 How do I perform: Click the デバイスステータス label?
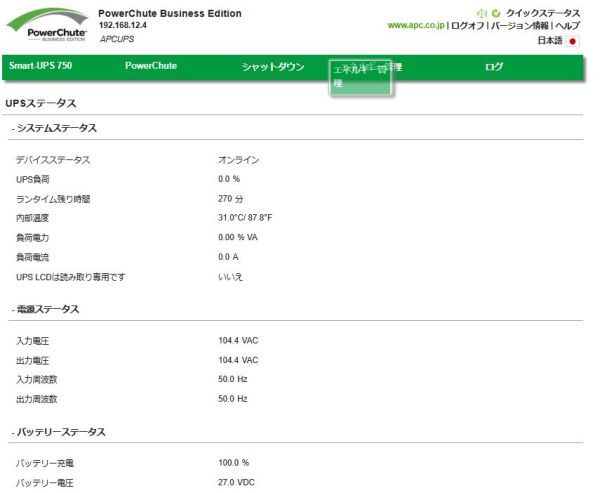click(x=53, y=160)
